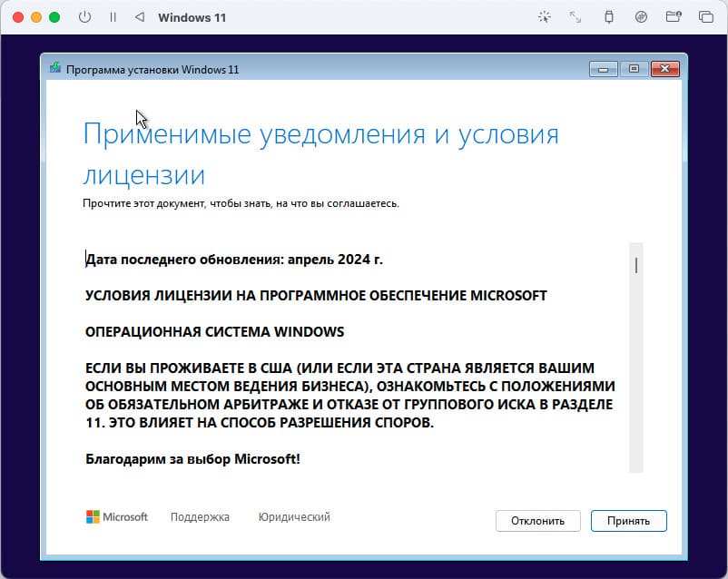Click the Windows 11 setup title bar icon
The width and height of the screenshot is (728, 579).
56,69
